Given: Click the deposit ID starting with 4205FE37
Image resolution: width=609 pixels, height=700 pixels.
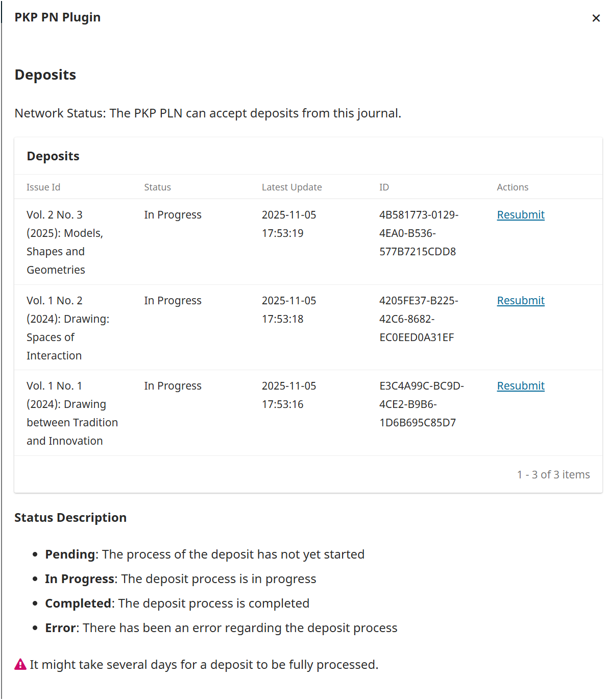Looking at the screenshot, I should pyautogui.click(x=418, y=319).
